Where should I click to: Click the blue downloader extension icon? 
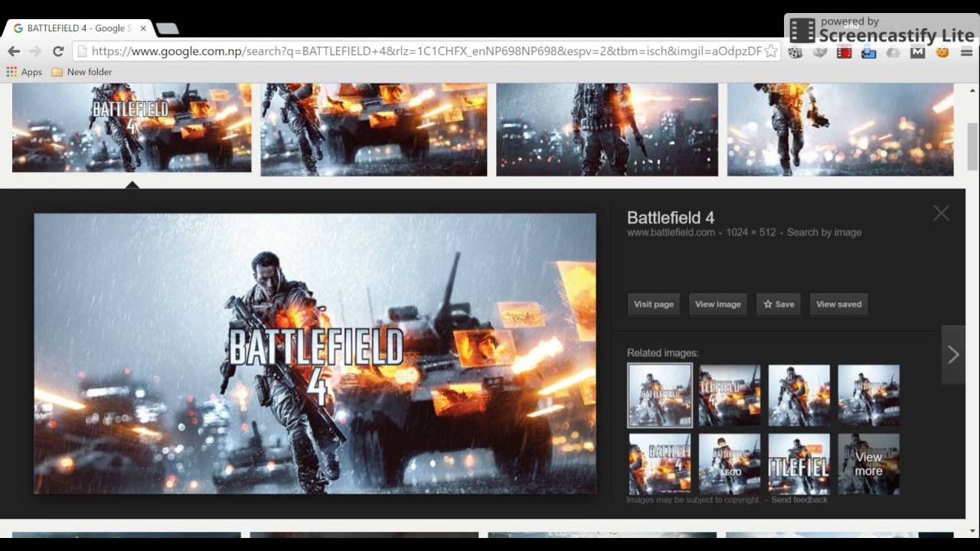[869, 52]
